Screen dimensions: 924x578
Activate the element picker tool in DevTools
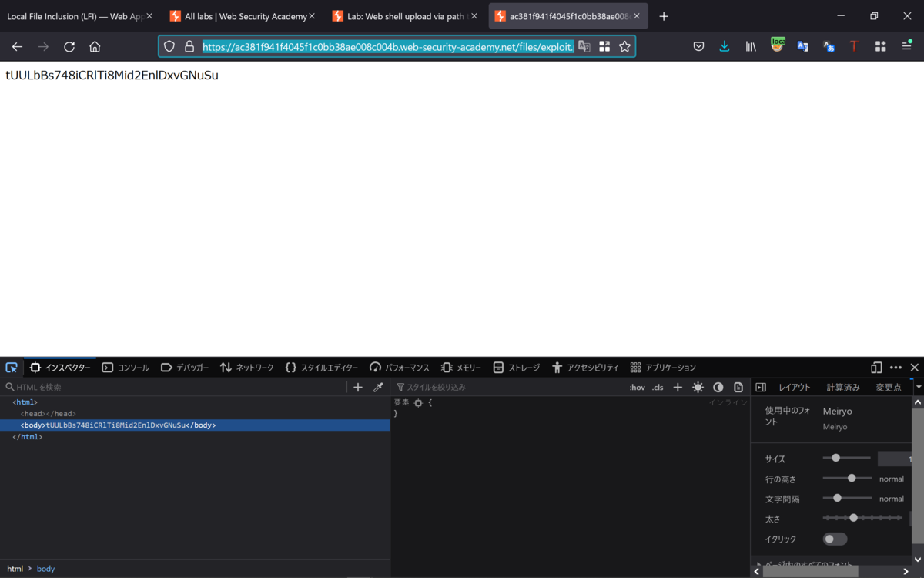tap(11, 368)
